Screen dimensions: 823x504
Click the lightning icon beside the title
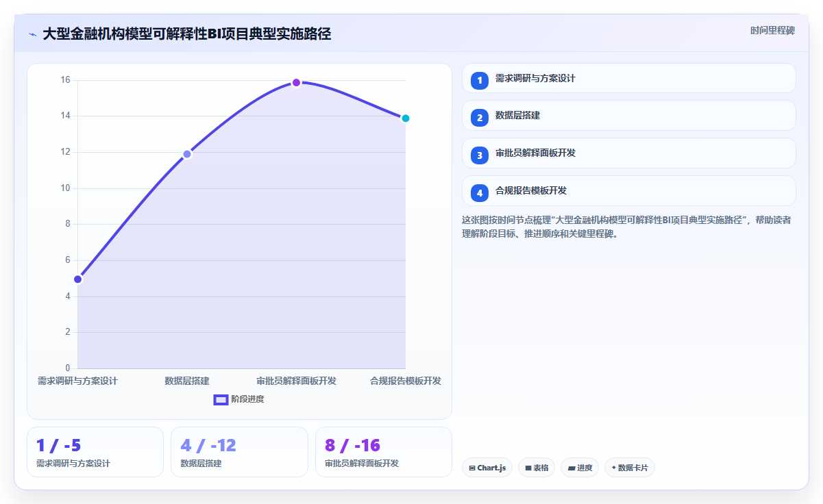tap(32, 34)
